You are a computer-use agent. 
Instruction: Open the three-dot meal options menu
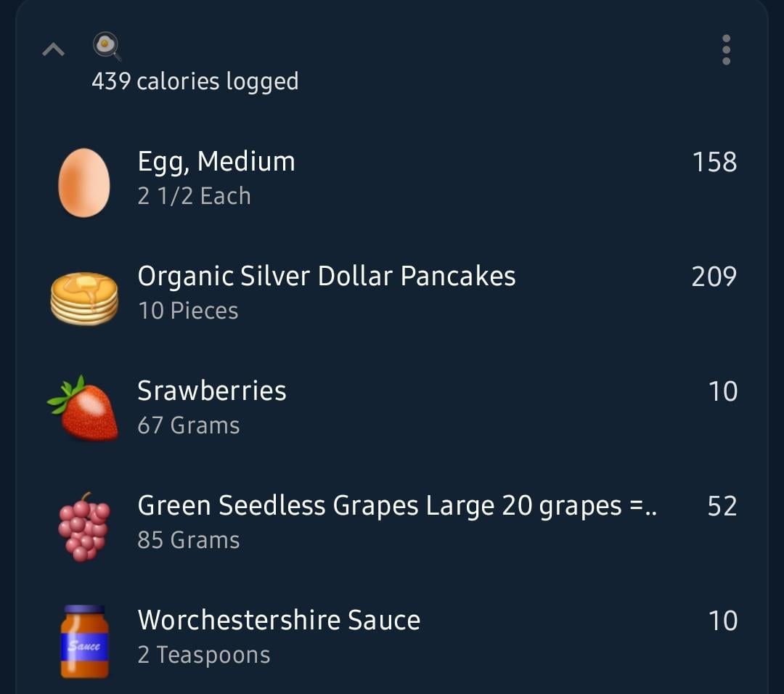tap(726, 49)
